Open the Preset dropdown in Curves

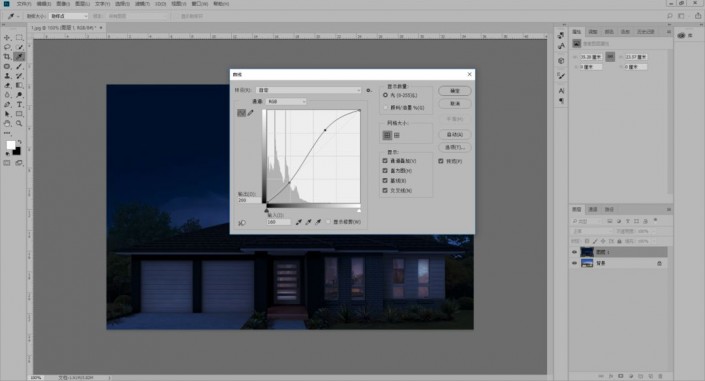[x=308, y=90]
